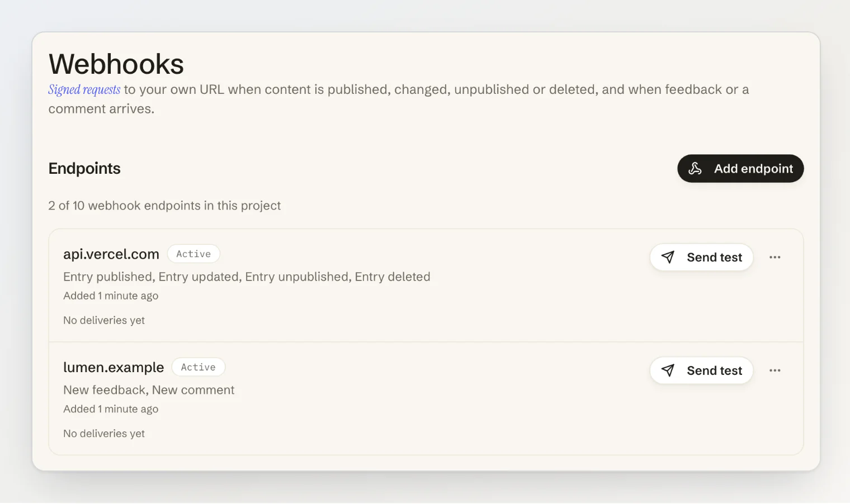
Task: Open the Signed requests link
Action: click(84, 90)
